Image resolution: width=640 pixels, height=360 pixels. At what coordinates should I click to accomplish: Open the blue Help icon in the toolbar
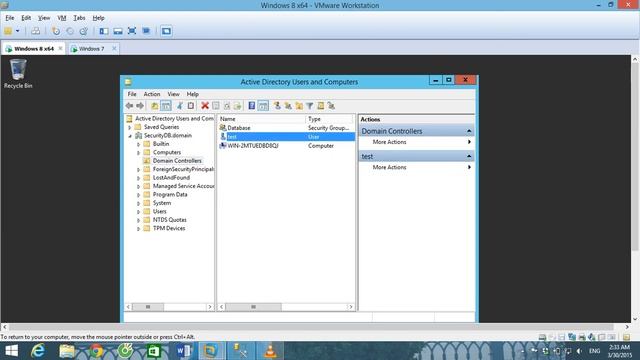251,106
